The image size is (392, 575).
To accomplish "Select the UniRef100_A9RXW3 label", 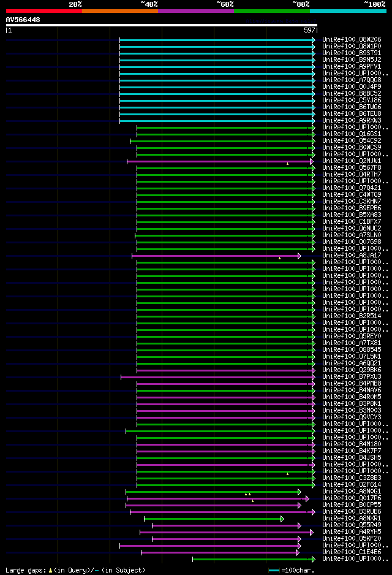I will pos(352,120).
